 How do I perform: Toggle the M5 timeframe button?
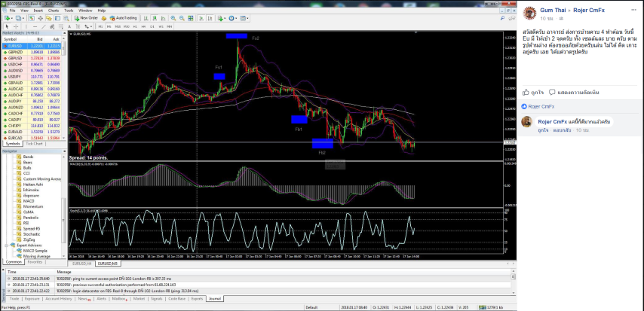pyautogui.click(x=109, y=26)
